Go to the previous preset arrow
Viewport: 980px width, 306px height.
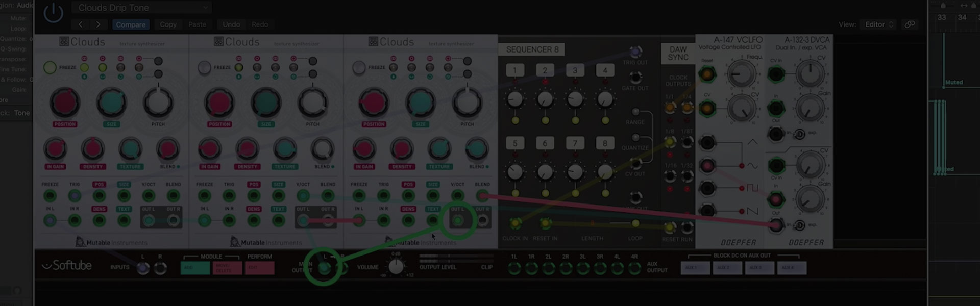pos(81,24)
